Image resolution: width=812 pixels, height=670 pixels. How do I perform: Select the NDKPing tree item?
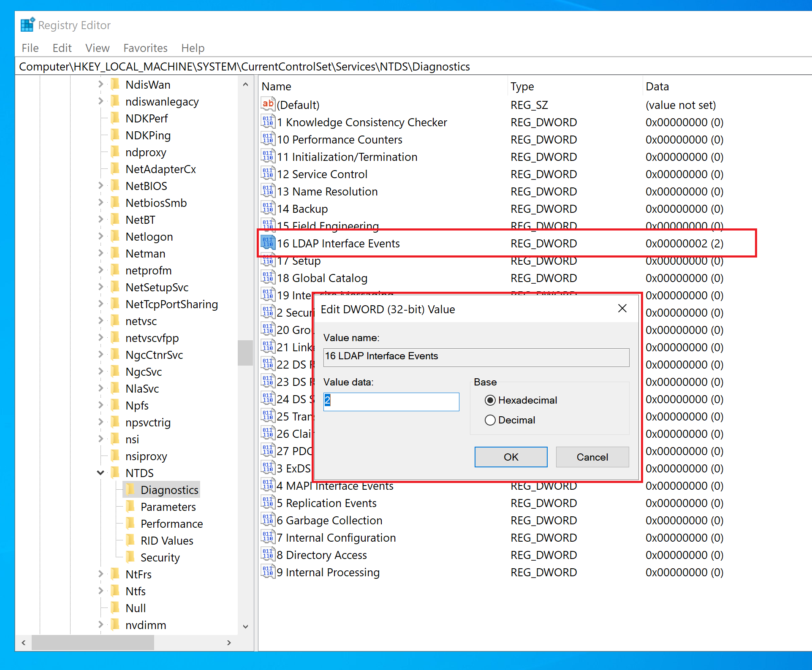[148, 135]
